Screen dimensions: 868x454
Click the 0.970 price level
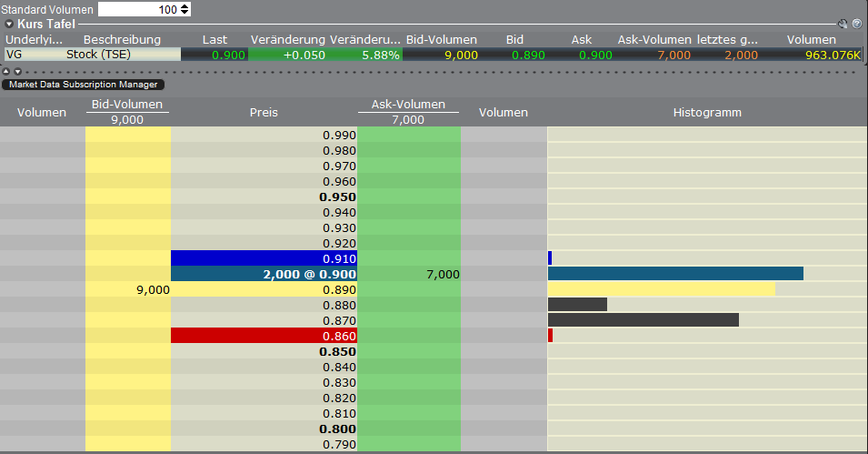click(x=339, y=166)
